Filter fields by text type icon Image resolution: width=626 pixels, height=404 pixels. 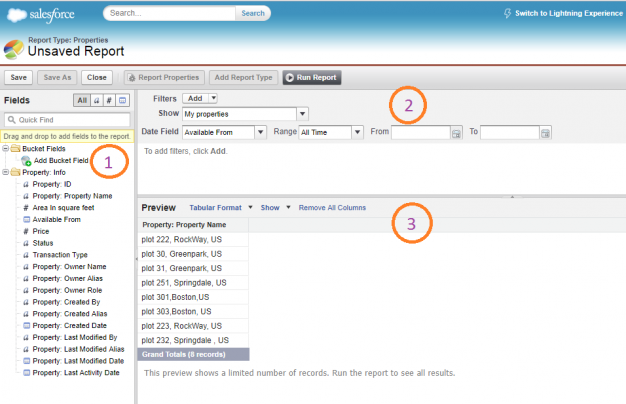pos(96,101)
